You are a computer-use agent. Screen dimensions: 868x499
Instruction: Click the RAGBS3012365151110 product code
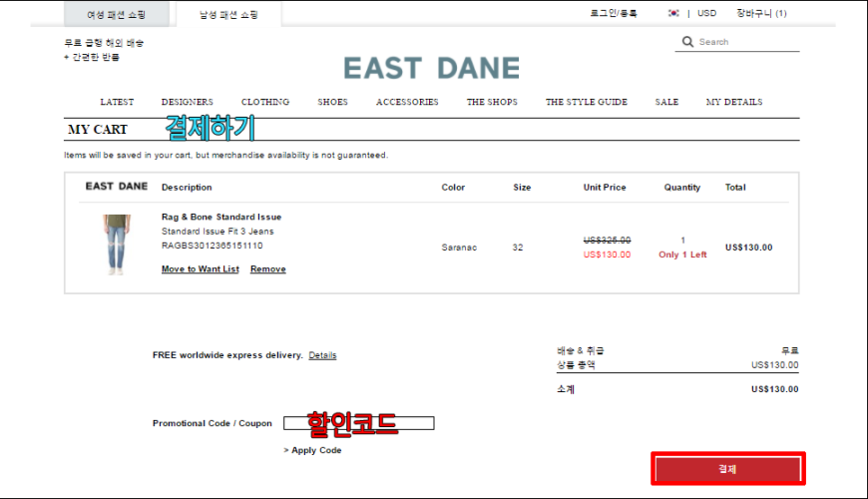(x=213, y=246)
